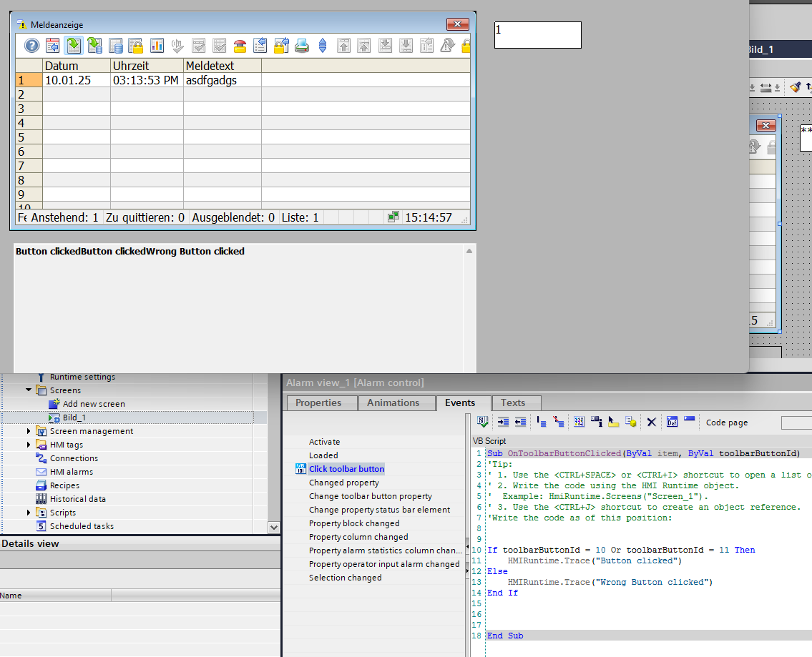
Task: Click the increase indent icon in script toolbar
Action: click(503, 422)
